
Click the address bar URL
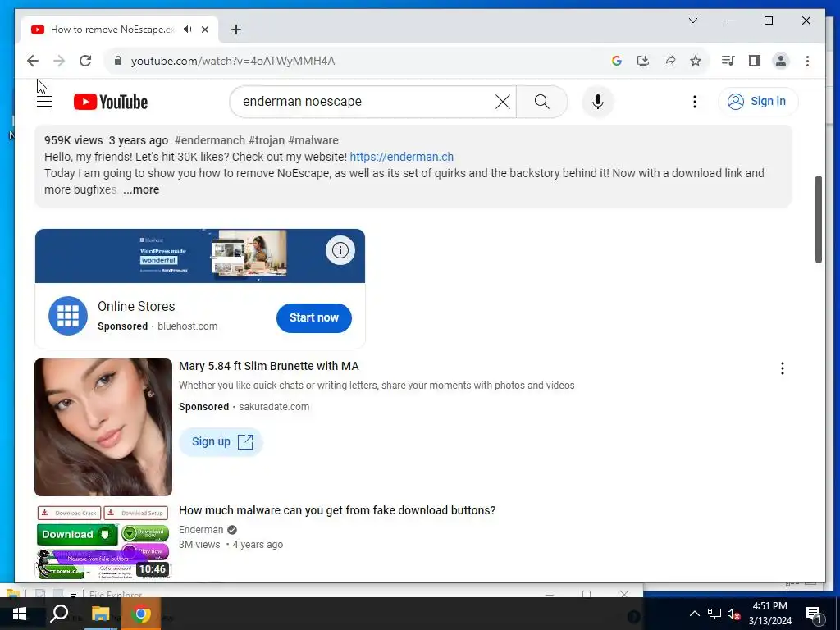(233, 61)
